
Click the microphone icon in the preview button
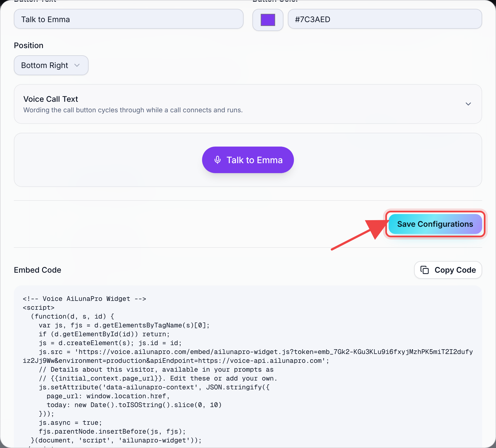(218, 160)
